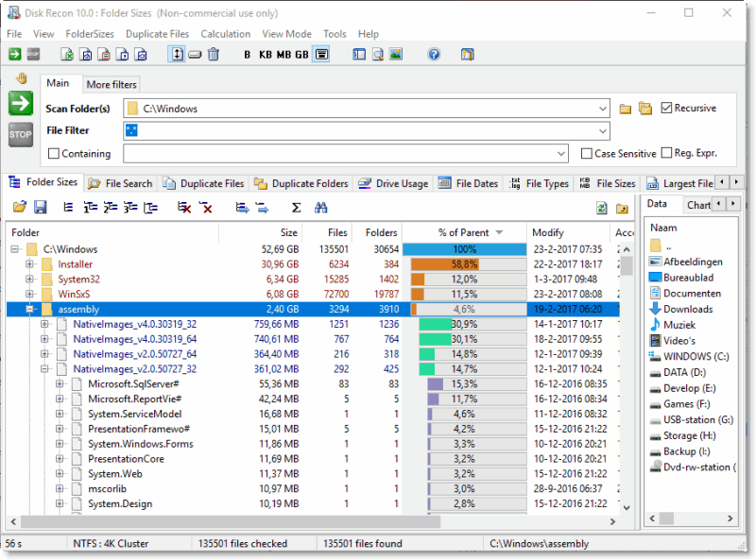
Task: Click the binoculars find icon
Action: coord(320,208)
